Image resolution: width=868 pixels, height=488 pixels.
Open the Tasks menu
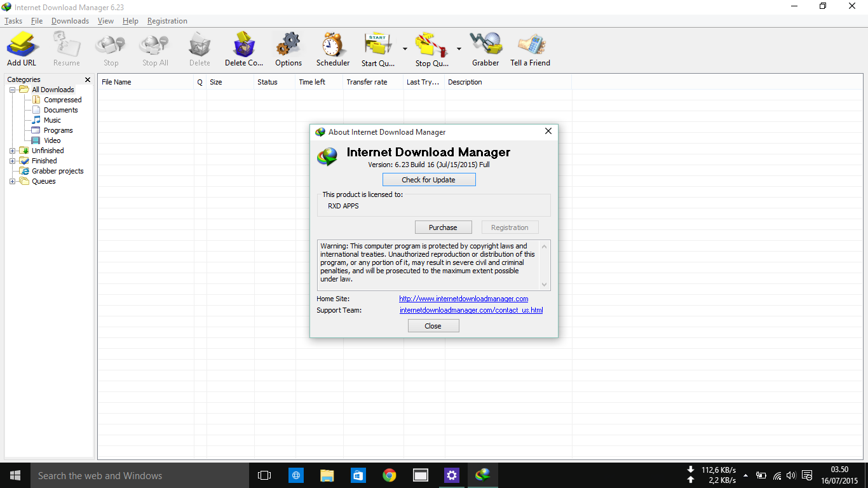13,21
